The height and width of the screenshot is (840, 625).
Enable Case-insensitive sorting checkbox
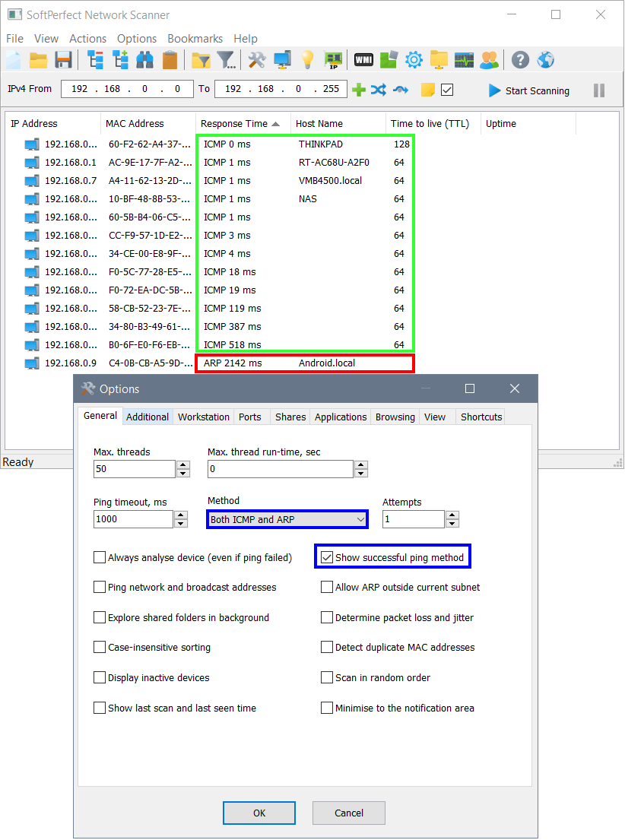99,647
